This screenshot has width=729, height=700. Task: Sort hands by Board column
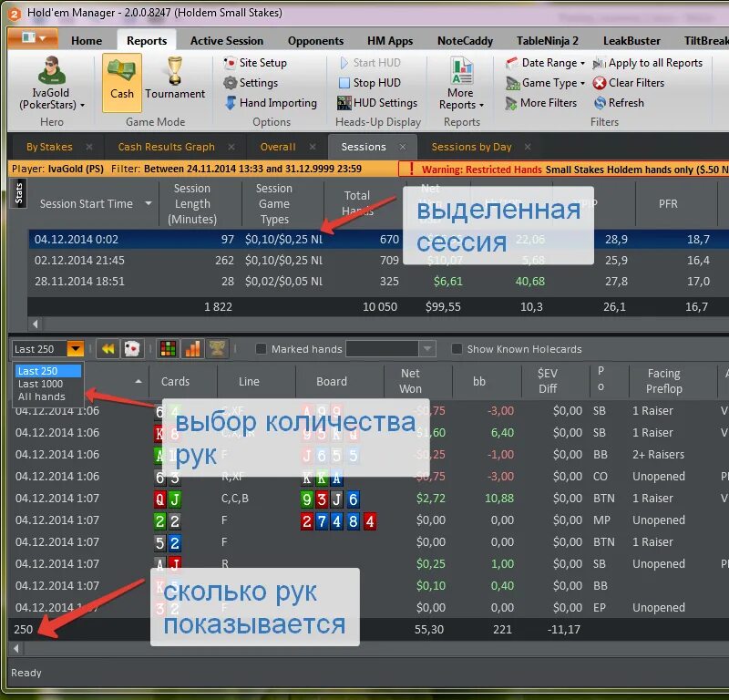pos(332,381)
